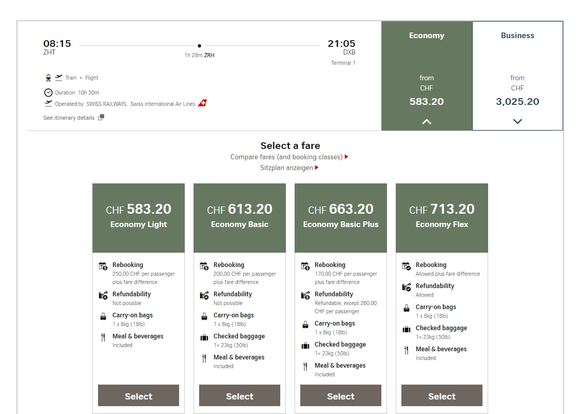
Task: Click the flight icon beside Train
Action: [59, 77]
